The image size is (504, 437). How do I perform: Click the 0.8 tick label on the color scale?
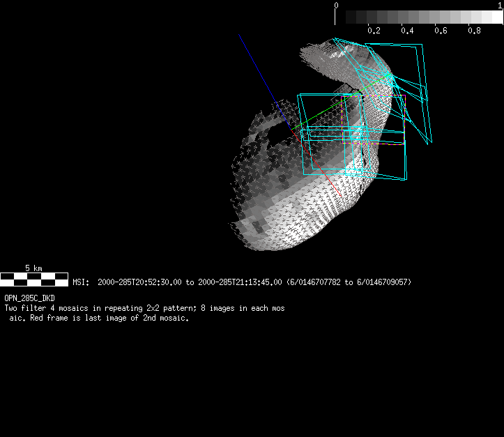pyautogui.click(x=474, y=31)
